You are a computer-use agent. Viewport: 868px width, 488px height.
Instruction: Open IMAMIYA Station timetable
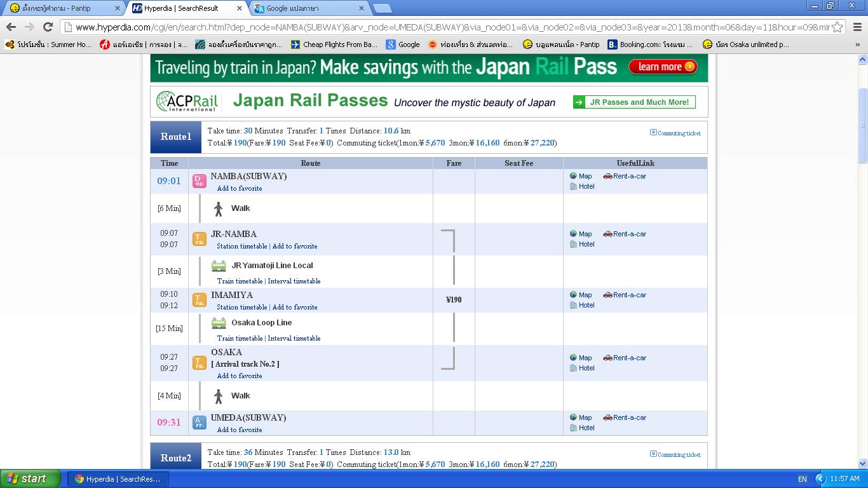pos(242,307)
